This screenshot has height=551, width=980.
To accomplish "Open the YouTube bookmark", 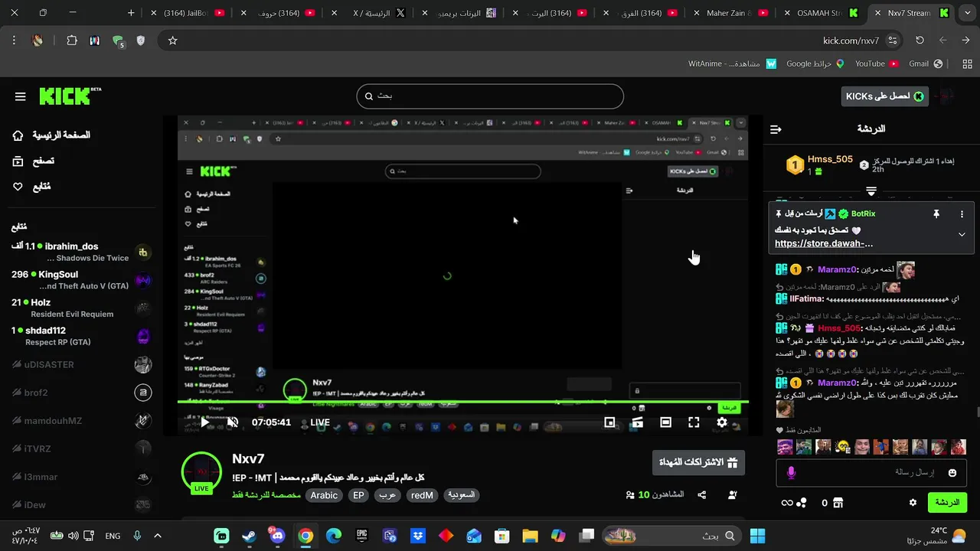I will (877, 64).
